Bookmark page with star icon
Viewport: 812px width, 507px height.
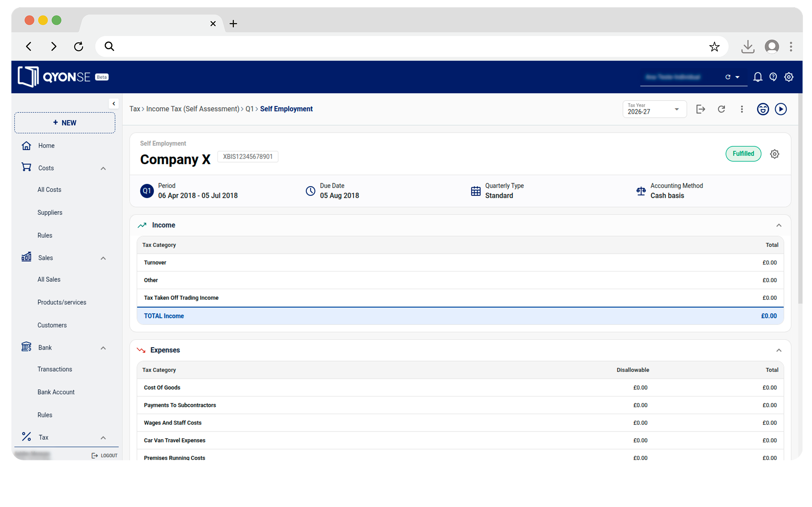pos(714,46)
